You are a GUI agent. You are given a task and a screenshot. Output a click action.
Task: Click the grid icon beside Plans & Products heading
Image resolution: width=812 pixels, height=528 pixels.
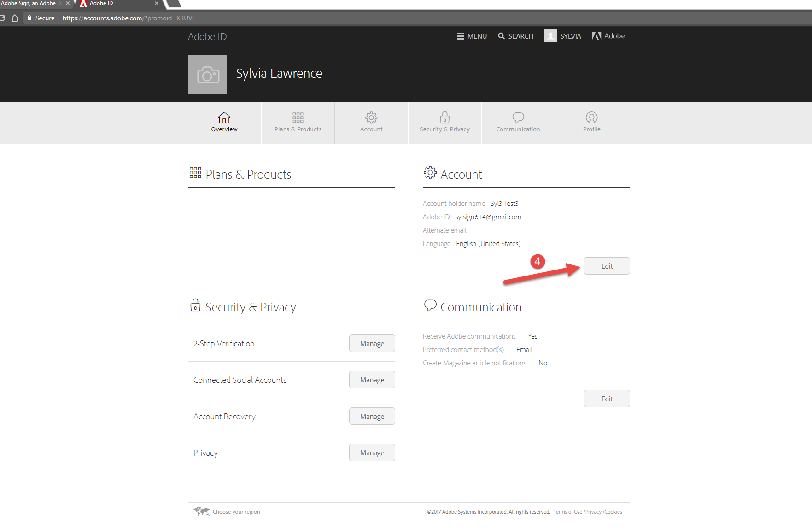click(195, 173)
